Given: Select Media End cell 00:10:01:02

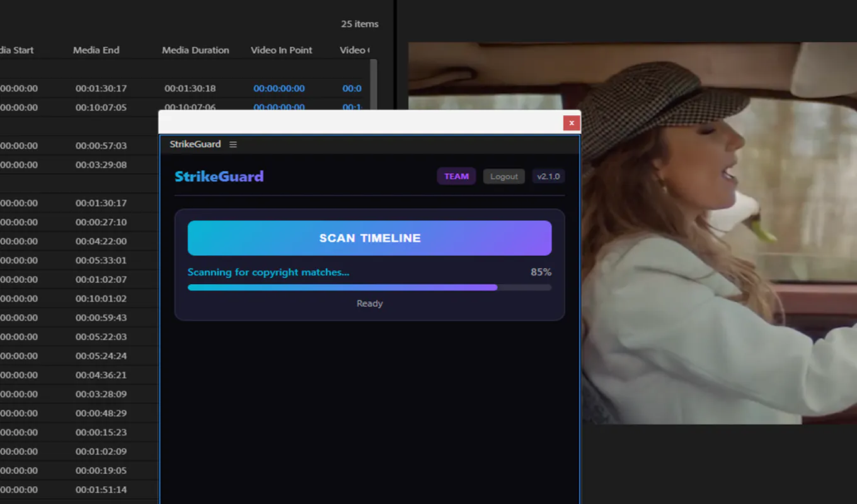Looking at the screenshot, I should tap(101, 299).
